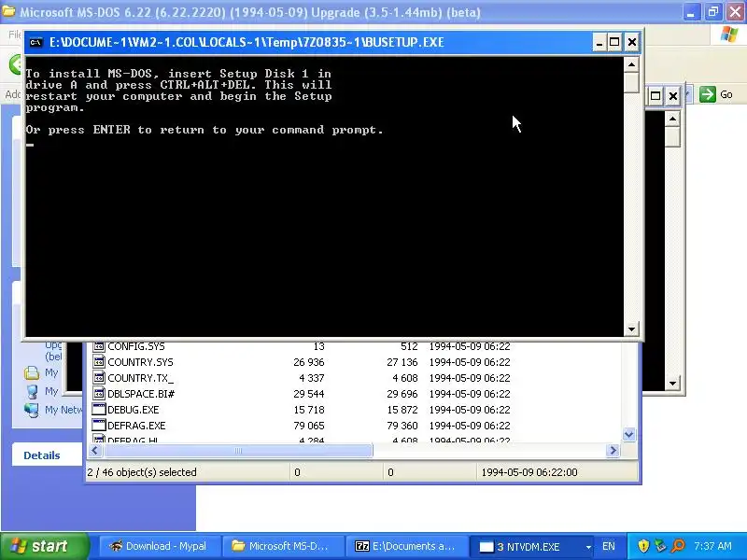
Task: Click the file list vertical scroll down arrow
Action: [628, 434]
